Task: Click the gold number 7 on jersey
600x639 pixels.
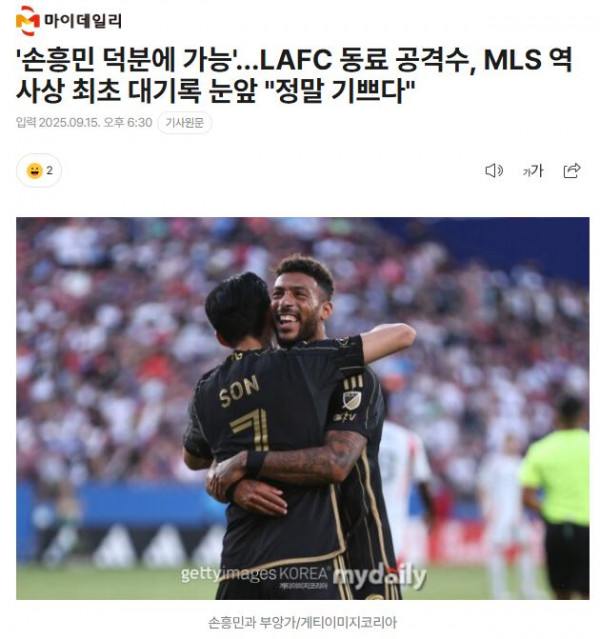Action: [250, 429]
